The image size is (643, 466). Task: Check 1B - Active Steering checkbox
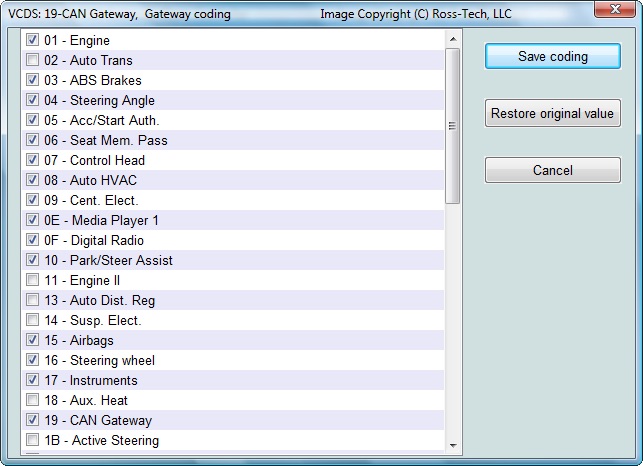point(32,440)
